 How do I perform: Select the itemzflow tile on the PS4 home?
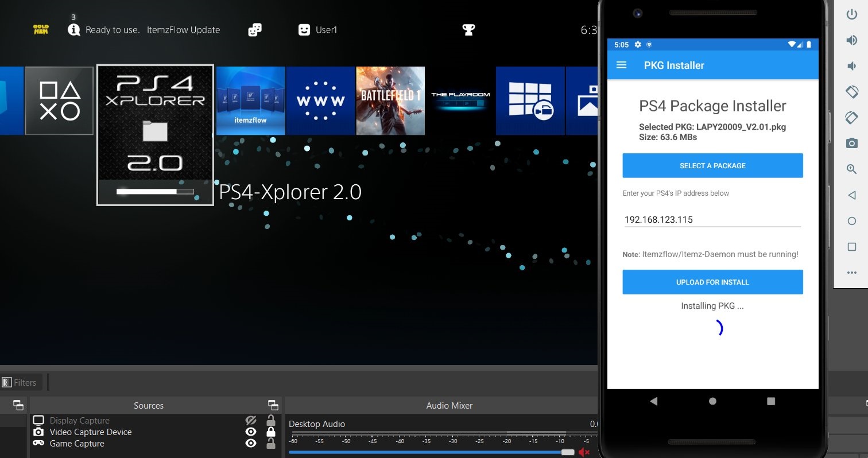click(x=251, y=101)
